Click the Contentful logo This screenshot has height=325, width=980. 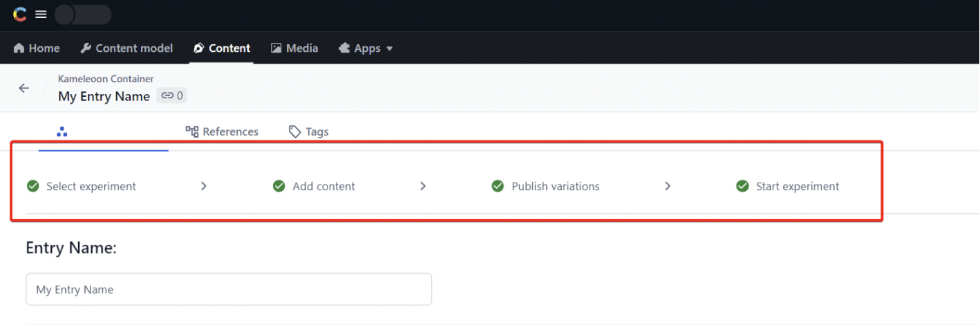click(20, 15)
